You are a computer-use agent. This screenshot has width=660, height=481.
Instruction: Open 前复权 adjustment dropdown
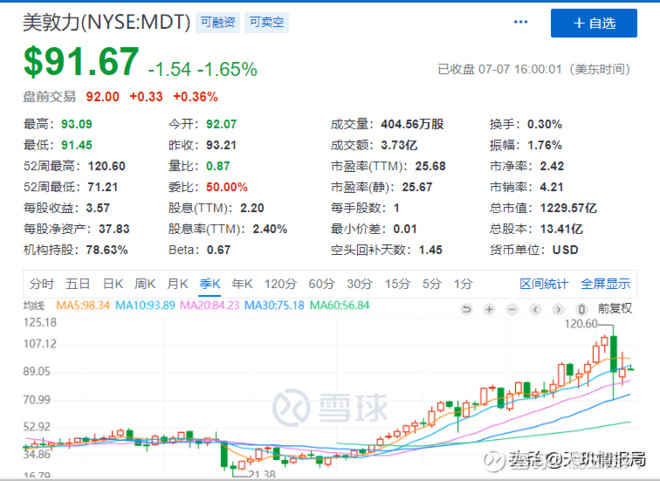tap(615, 309)
